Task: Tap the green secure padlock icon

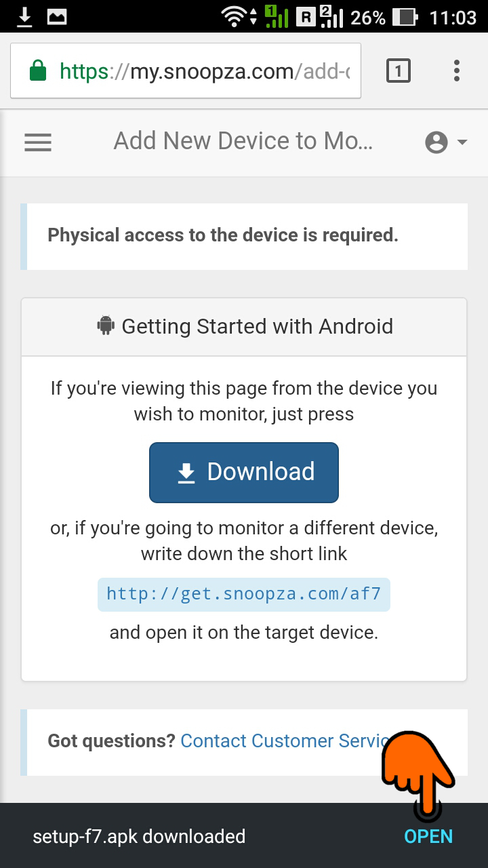Action: tap(39, 71)
